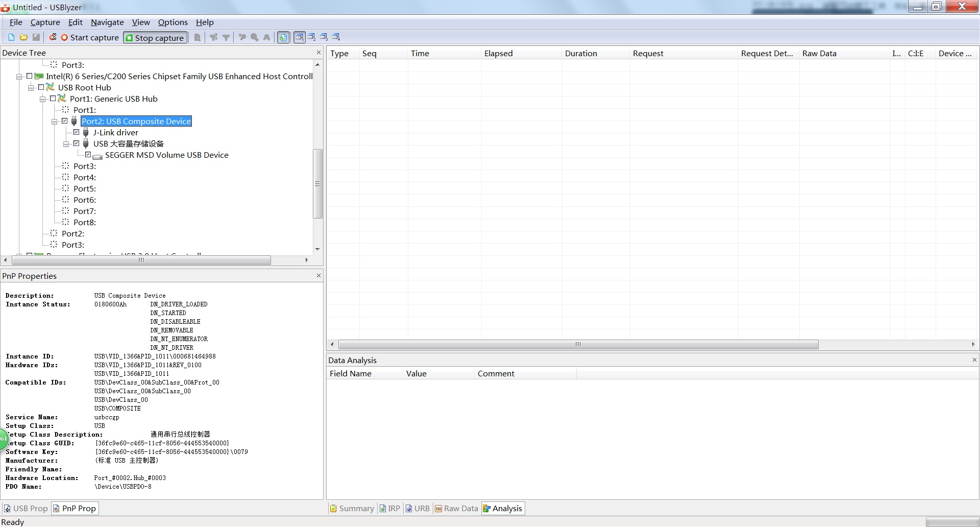Screen dimensions: 980x527
Task: Close the PnP Properties panel
Action: coord(319,276)
